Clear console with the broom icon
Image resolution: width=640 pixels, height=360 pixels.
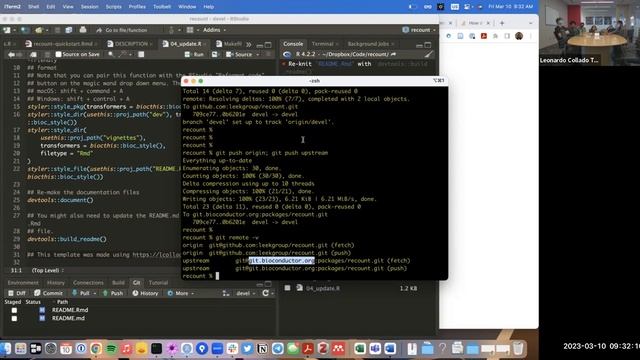tap(428, 54)
